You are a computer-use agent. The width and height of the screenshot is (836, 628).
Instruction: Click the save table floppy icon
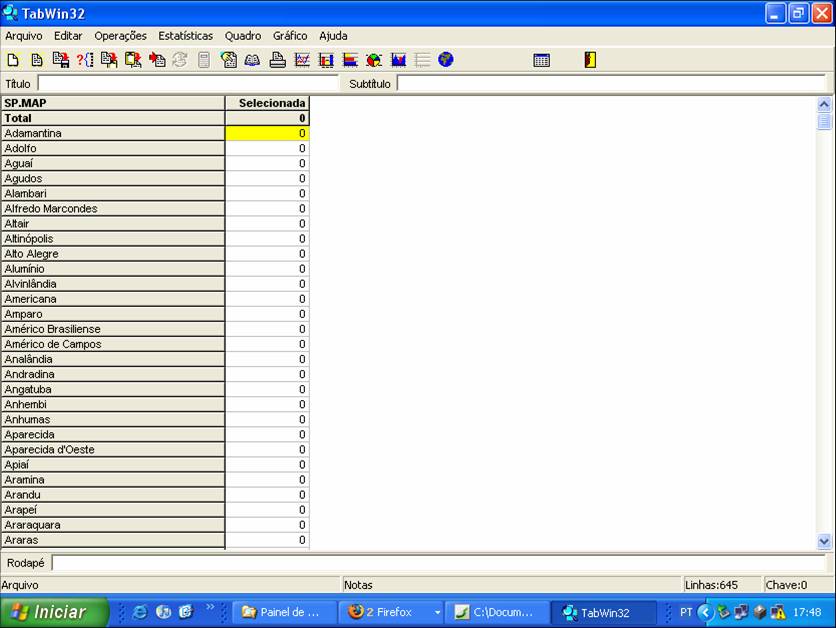point(61,60)
